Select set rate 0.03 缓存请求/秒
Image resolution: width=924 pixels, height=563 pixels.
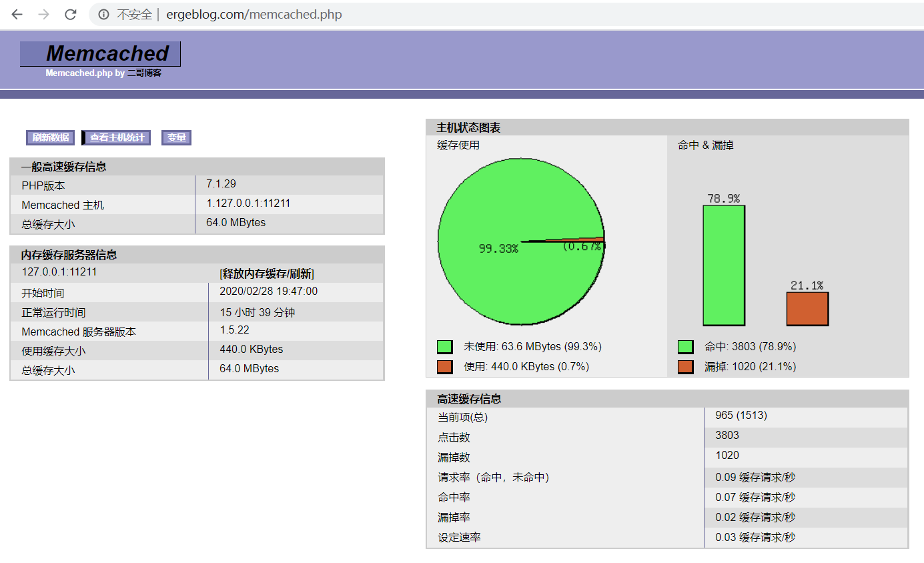[755, 538]
